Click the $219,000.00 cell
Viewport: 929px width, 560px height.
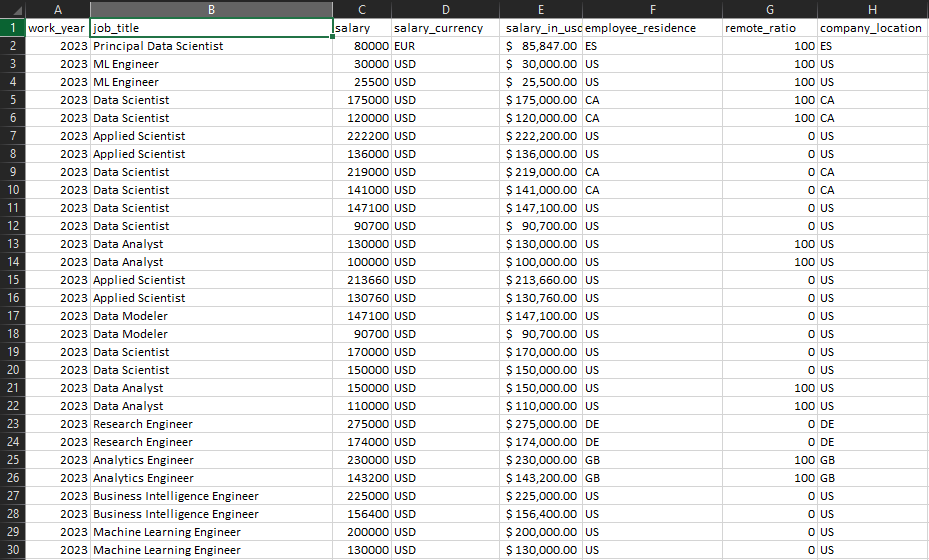[x=541, y=172]
